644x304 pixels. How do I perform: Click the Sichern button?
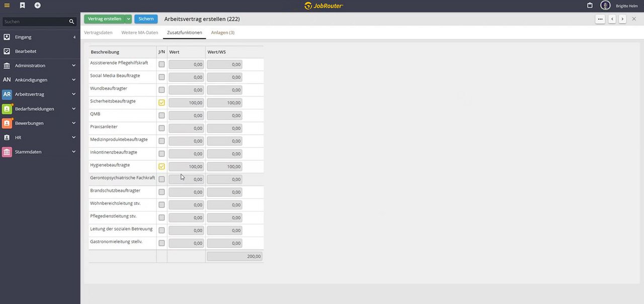(146, 19)
